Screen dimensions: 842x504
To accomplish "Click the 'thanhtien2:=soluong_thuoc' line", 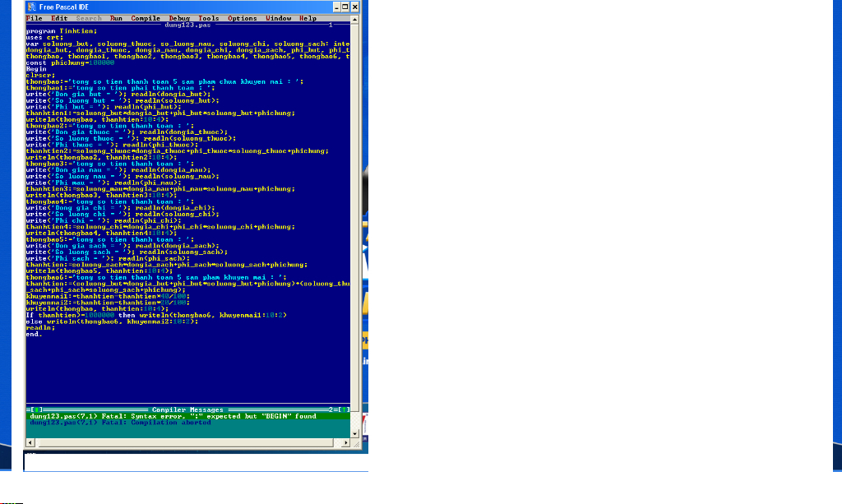I will (x=178, y=151).
